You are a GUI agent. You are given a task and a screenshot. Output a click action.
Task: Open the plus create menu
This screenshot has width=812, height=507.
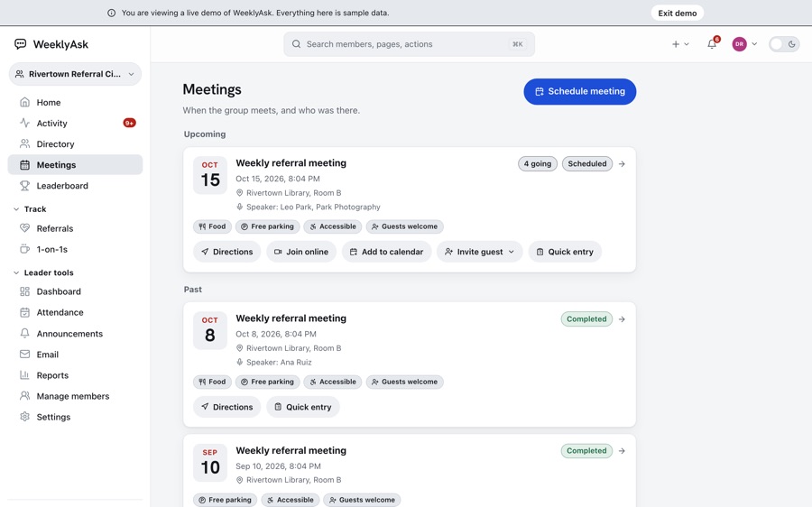(x=680, y=44)
